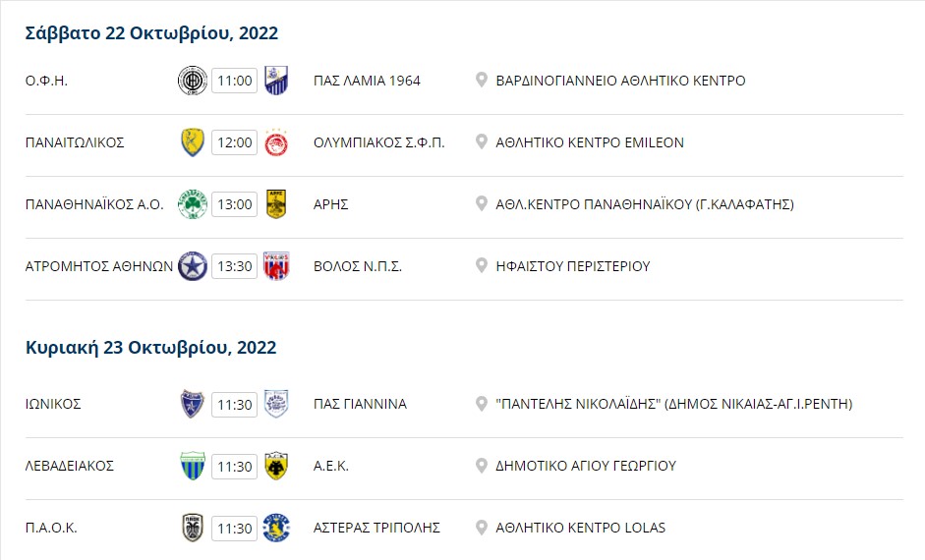Screen dimensions: 925x560
Task: Click the Ο.Φ.Η. club crest
Action: pyautogui.click(x=193, y=81)
